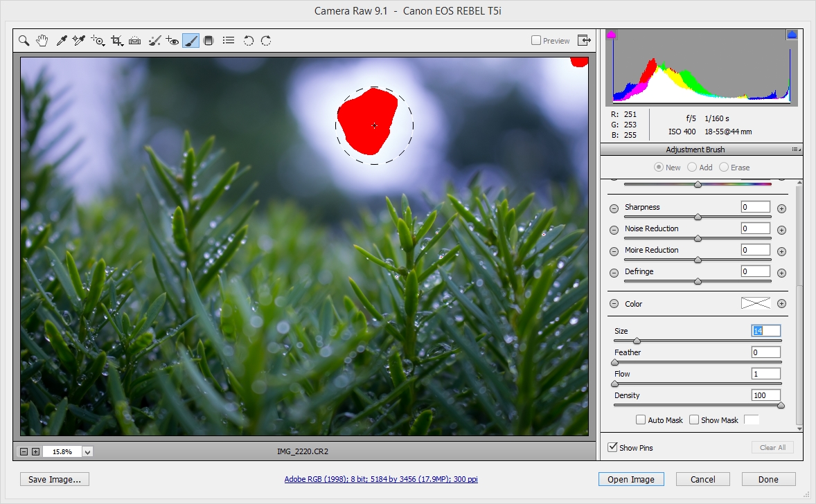
Task: Select the Graduated Filter tool
Action: point(208,40)
